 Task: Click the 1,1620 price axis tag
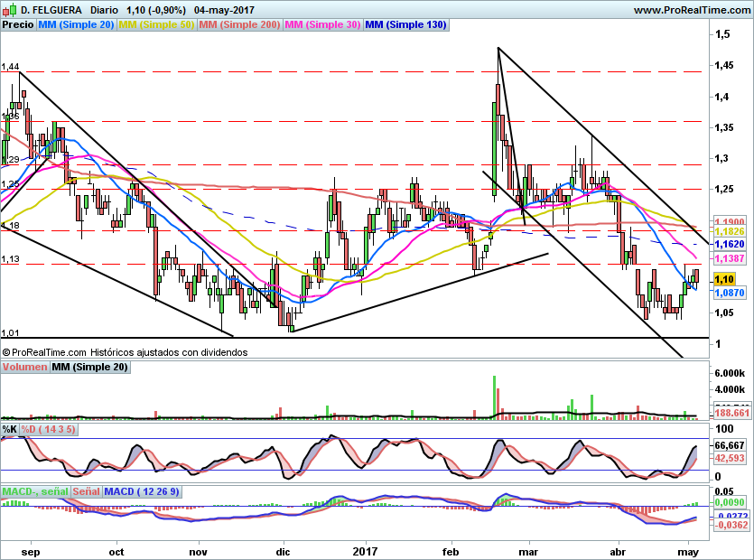pos(729,244)
